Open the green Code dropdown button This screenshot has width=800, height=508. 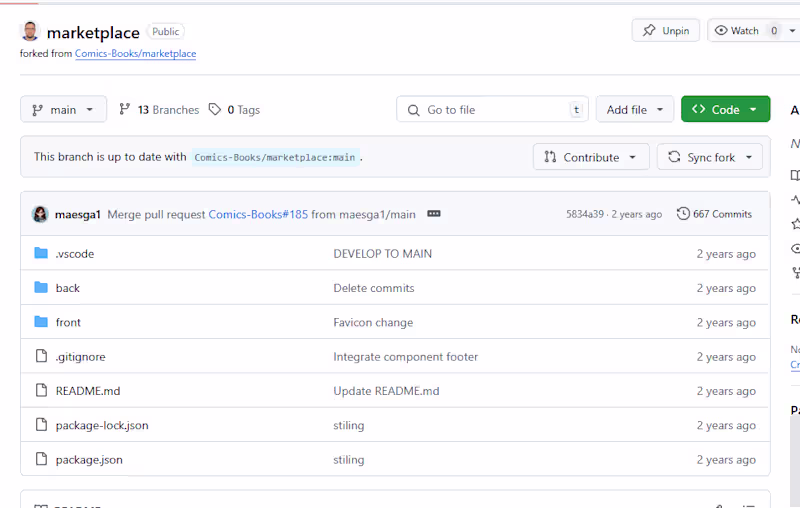click(725, 109)
